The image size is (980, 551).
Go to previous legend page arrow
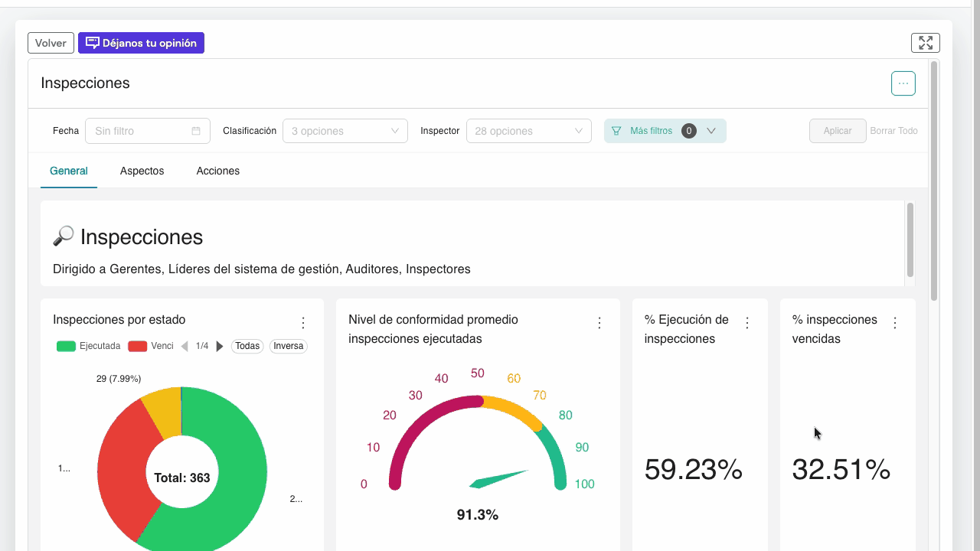click(185, 346)
